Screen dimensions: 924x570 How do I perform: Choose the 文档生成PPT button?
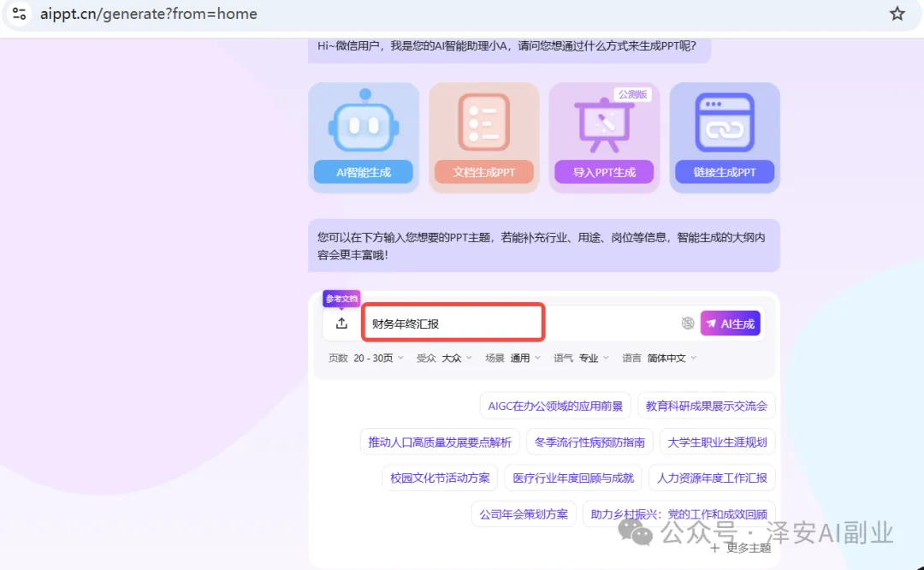pyautogui.click(x=483, y=172)
